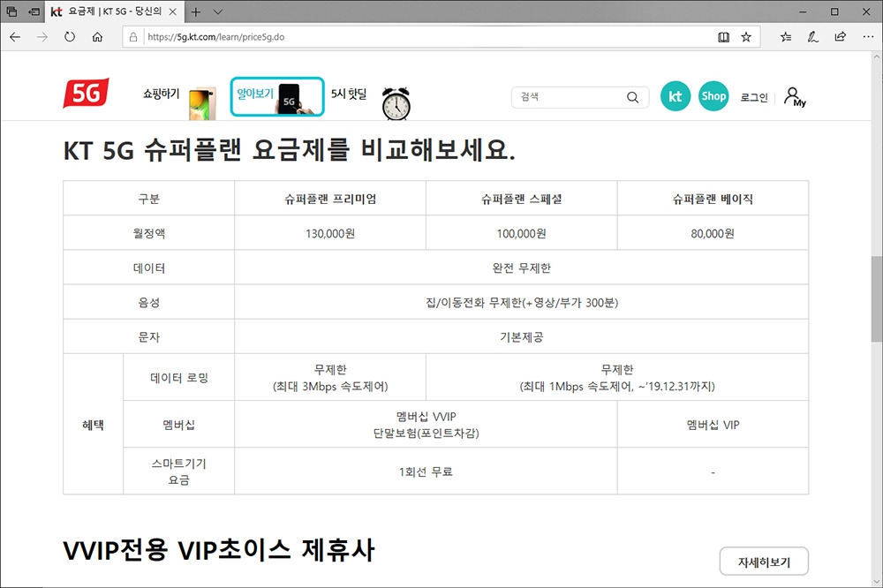The width and height of the screenshot is (883, 588).
Task: Close the KT 5G tab
Action: (173, 11)
